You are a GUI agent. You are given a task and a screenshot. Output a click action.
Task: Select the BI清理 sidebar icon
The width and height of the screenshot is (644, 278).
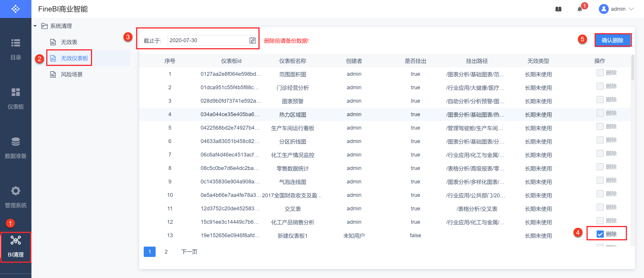15,241
